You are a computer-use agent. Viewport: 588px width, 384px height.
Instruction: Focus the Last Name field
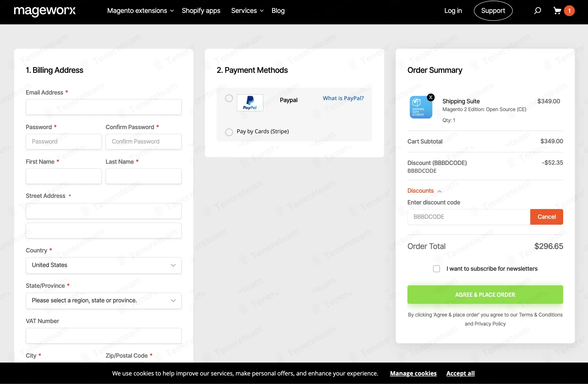144,176
